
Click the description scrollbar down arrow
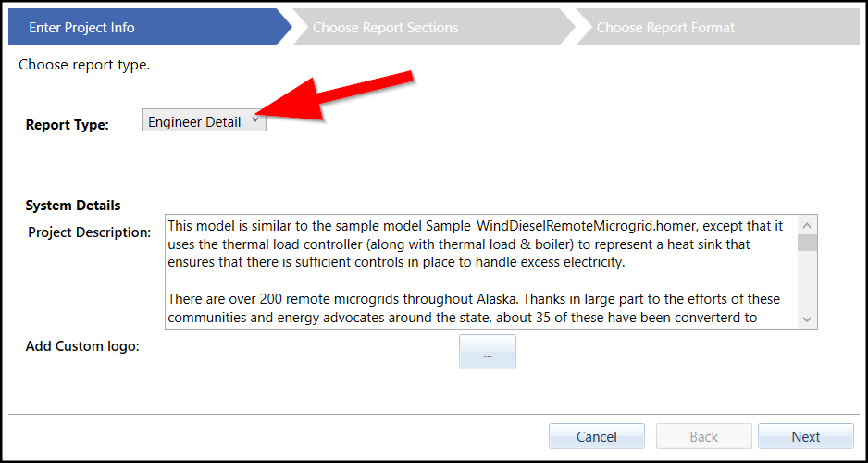click(807, 318)
